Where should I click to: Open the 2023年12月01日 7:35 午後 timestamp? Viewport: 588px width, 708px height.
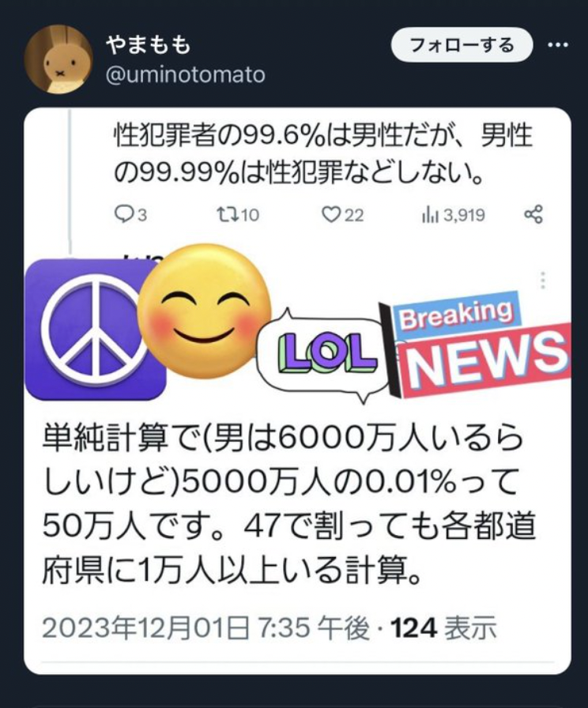pos(206,627)
